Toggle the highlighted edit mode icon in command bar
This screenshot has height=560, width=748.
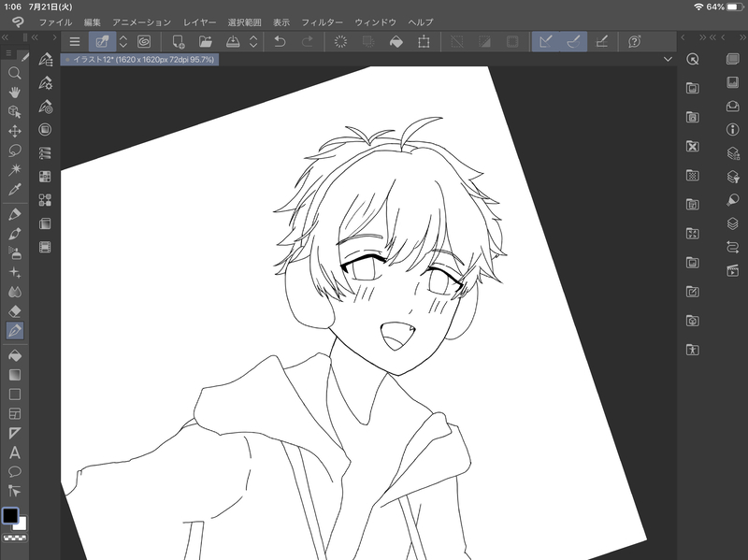point(102,42)
